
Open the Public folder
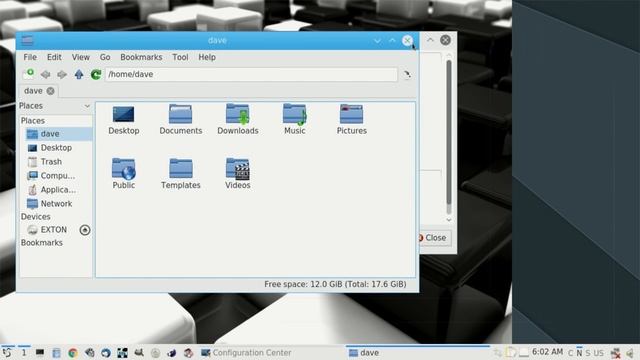pos(124,174)
